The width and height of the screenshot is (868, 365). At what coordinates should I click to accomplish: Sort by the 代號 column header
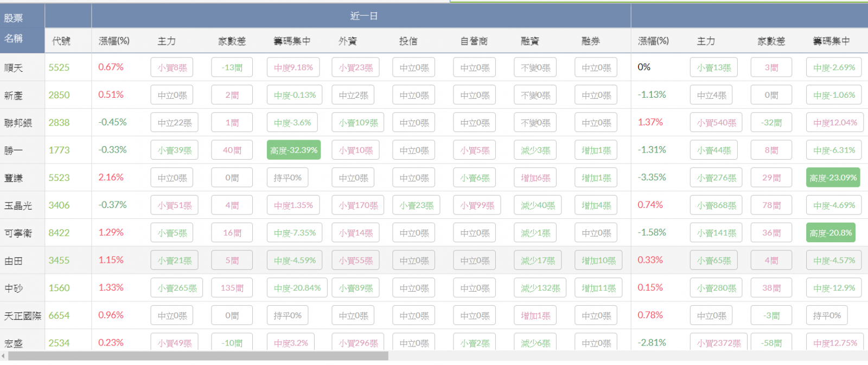pyautogui.click(x=61, y=41)
